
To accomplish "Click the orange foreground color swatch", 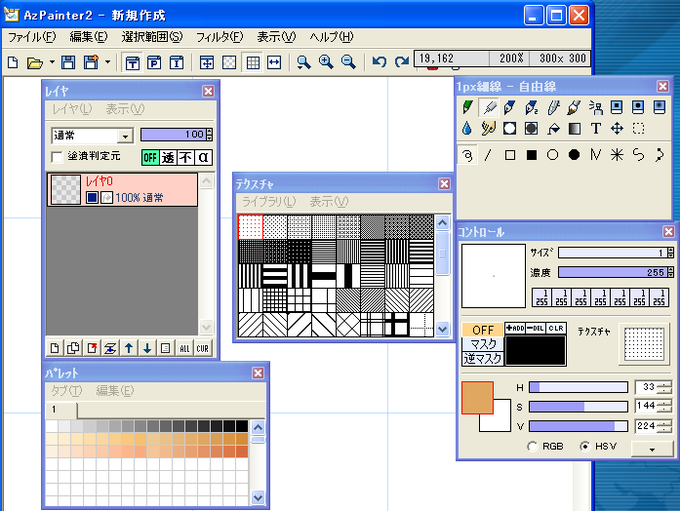I will (477, 397).
